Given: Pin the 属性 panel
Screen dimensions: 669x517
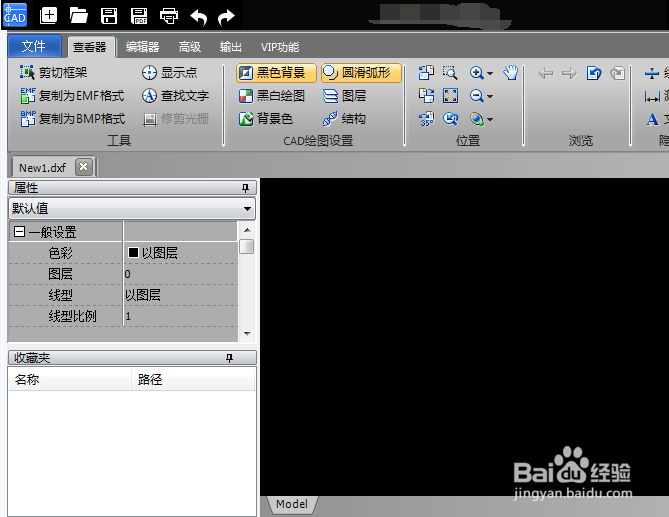Looking at the screenshot, I should click(245, 188).
